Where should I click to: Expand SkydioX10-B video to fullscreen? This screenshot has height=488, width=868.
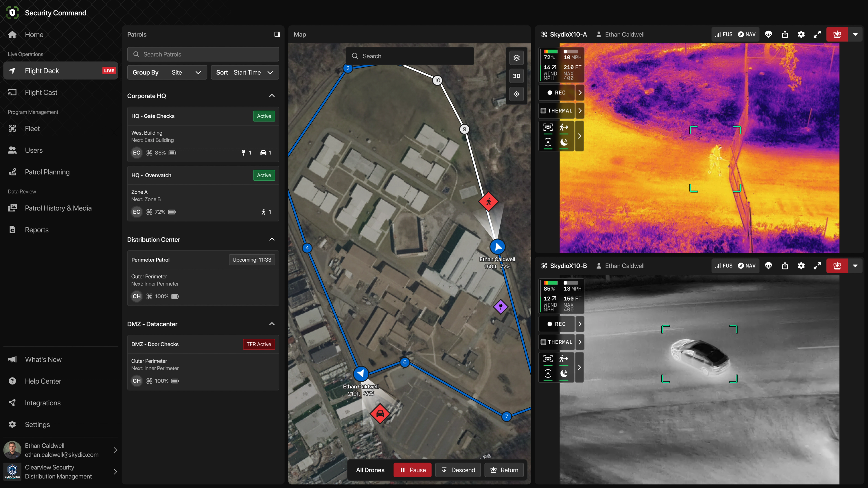(817, 266)
